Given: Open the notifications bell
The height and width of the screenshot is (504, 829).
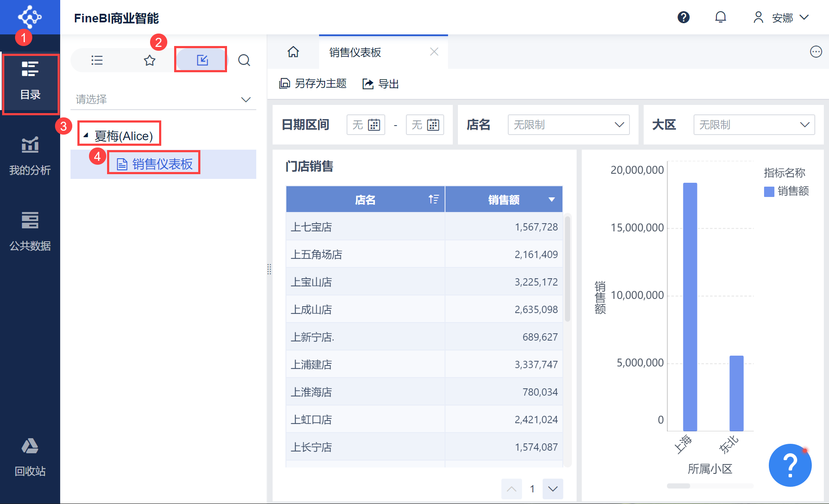Looking at the screenshot, I should (x=720, y=17).
